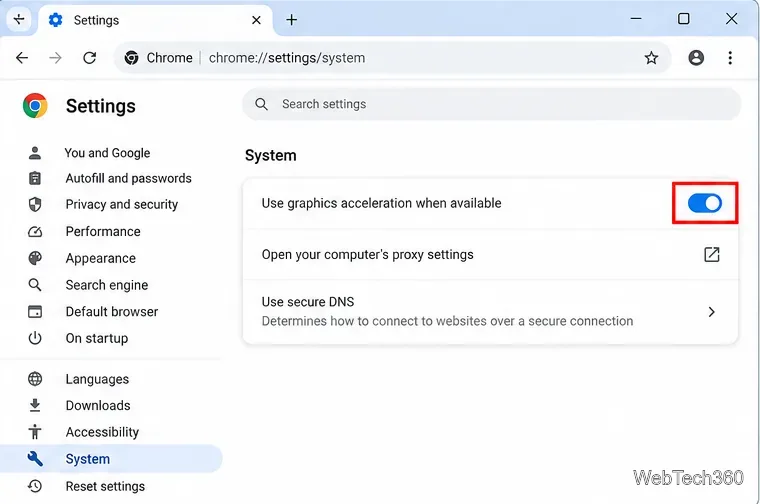Image resolution: width=760 pixels, height=504 pixels.
Task: Open On startup settings
Action: (x=96, y=338)
